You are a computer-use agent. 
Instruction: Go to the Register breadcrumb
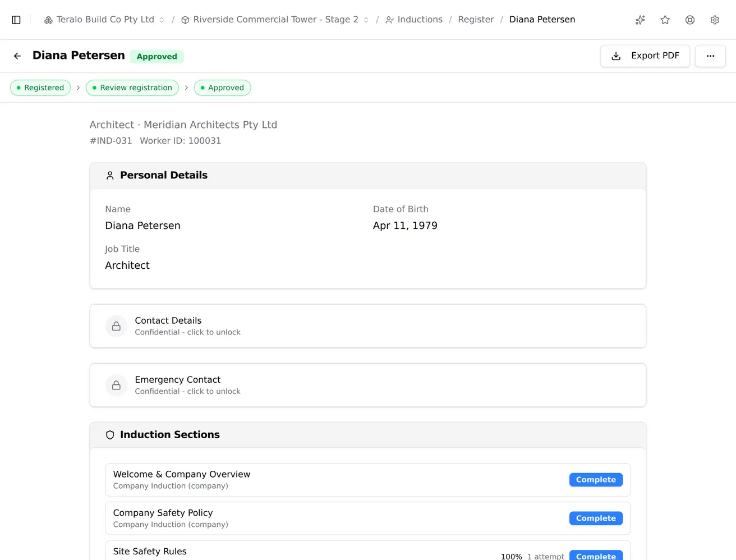tap(476, 20)
